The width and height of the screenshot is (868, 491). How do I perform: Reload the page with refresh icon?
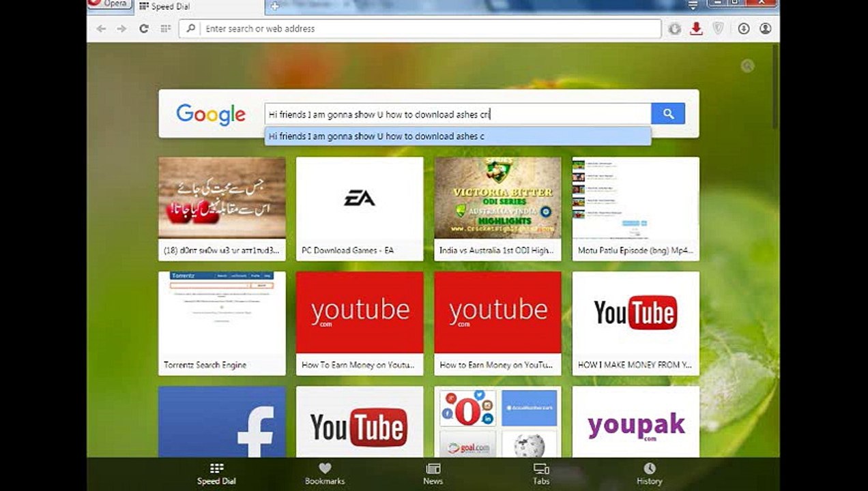pyautogui.click(x=143, y=29)
